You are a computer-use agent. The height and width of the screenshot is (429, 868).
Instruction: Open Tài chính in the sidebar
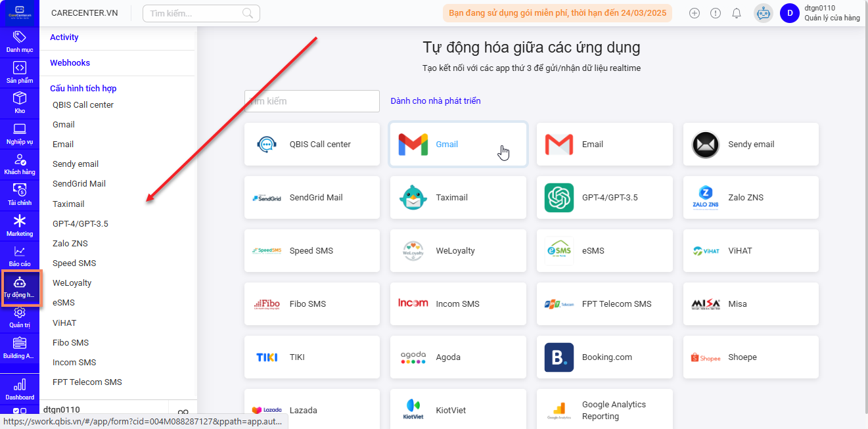point(20,194)
